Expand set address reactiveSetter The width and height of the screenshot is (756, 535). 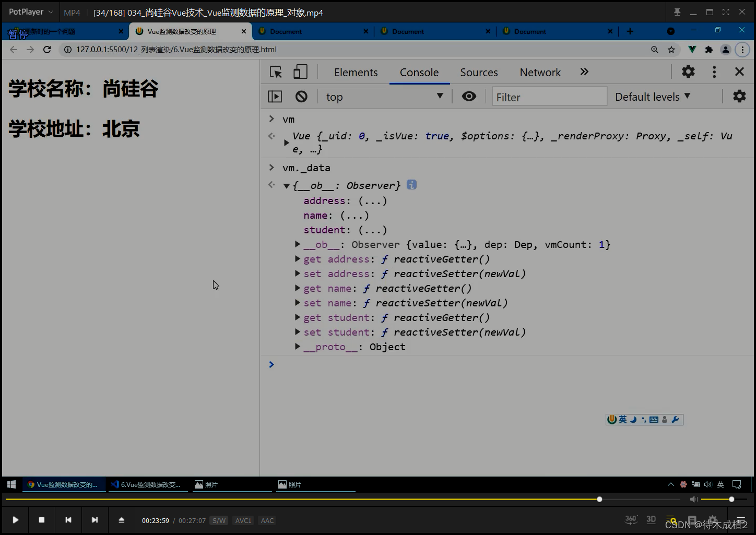click(297, 274)
